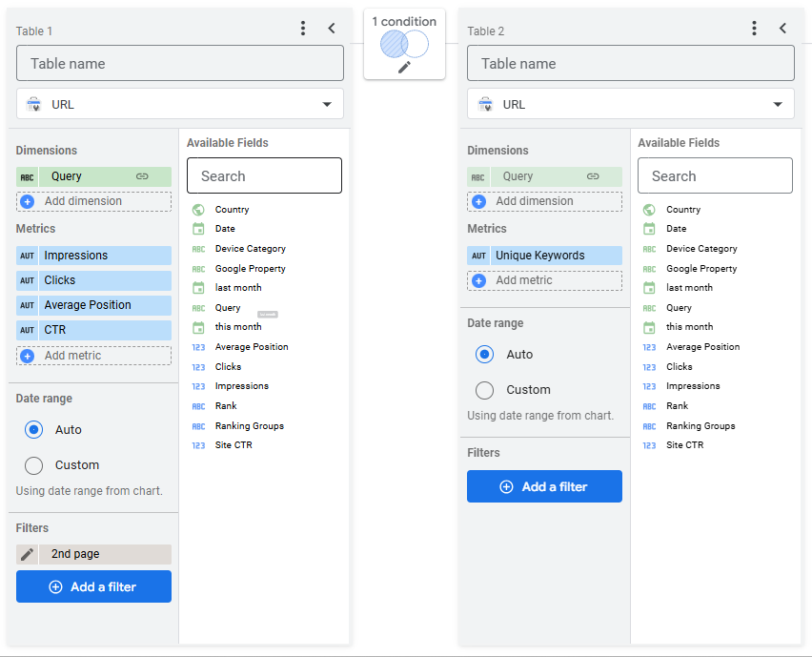Select Device Category field in Table 2 list
Image resolution: width=812 pixels, height=657 pixels.
coord(701,249)
